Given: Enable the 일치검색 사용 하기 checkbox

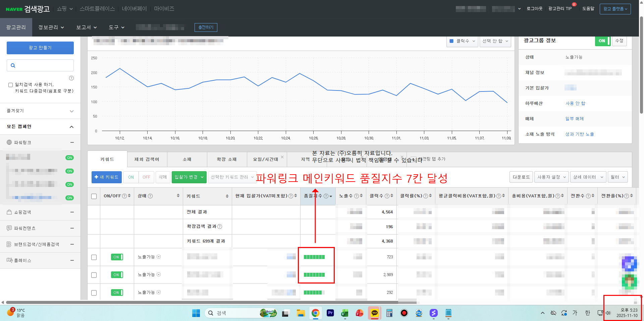Looking at the screenshot, I should (10, 85).
